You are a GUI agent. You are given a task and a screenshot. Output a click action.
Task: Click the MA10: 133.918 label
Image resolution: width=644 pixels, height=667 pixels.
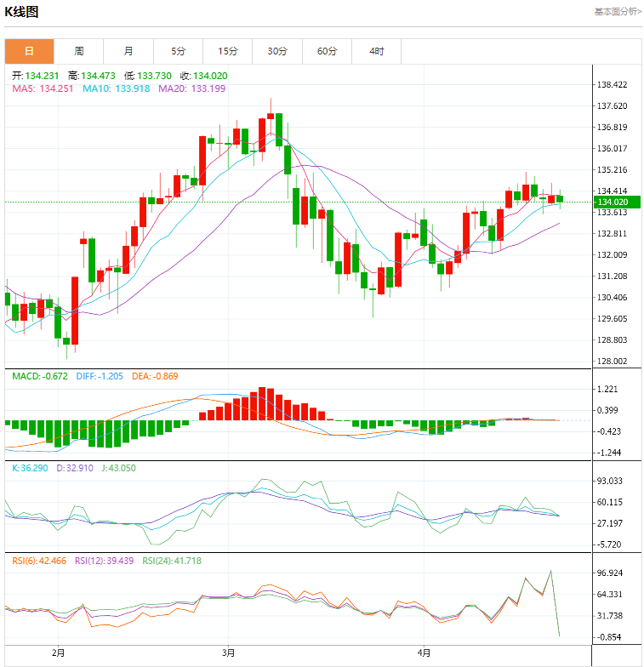pyautogui.click(x=116, y=88)
